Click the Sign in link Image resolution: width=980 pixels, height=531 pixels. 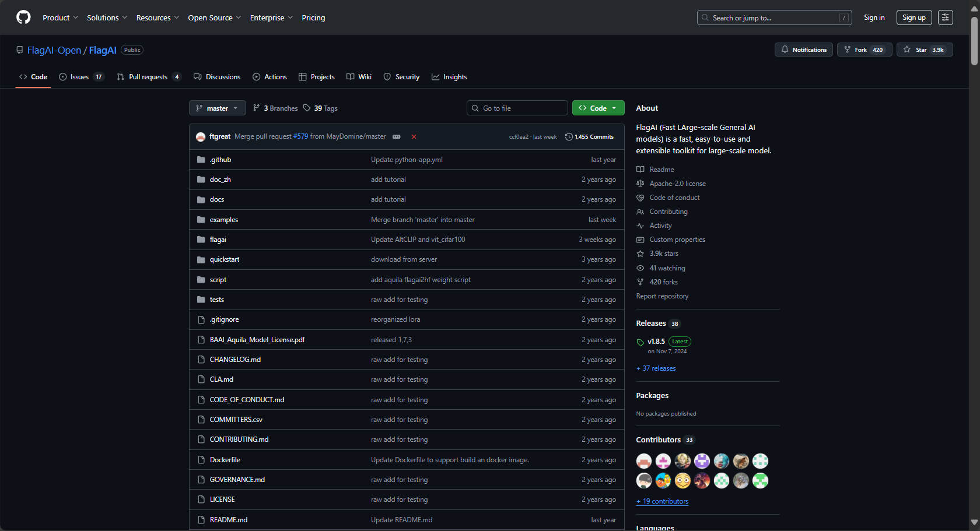pyautogui.click(x=874, y=17)
